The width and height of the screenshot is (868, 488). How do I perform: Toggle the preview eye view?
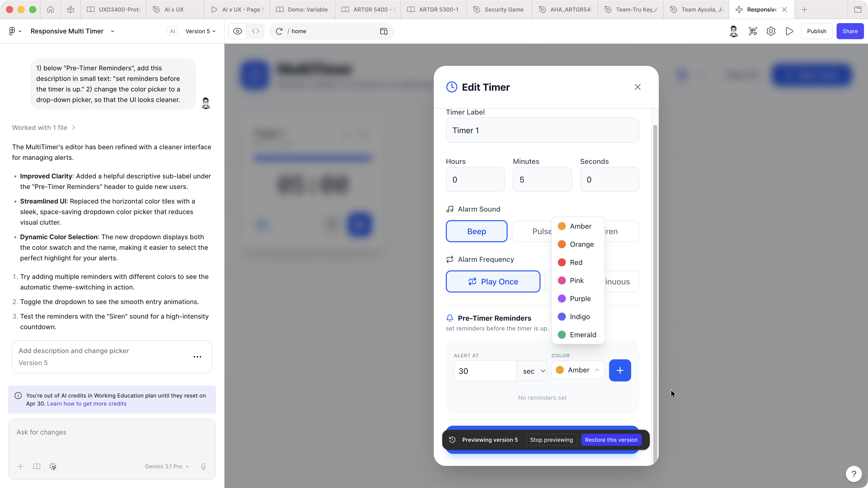tap(238, 31)
